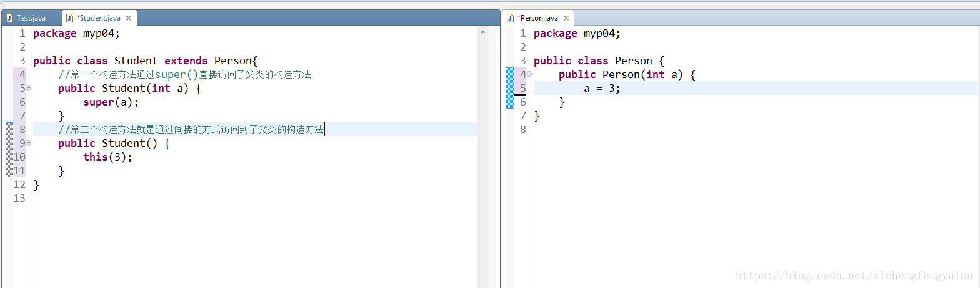Click line number 13 in Student.java
Viewport: 980px width, 288px height.
(19, 198)
